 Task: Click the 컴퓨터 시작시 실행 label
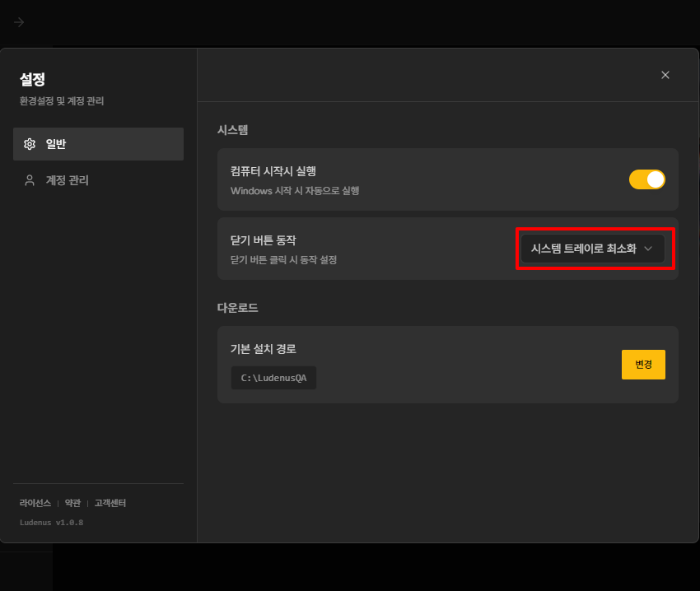[x=273, y=171]
